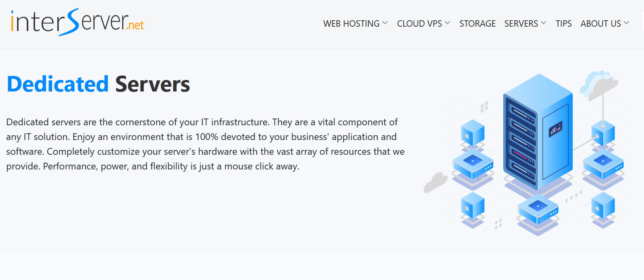Click the InterServer.net logo
Viewport: 644px width, 280px height.
point(77,23)
